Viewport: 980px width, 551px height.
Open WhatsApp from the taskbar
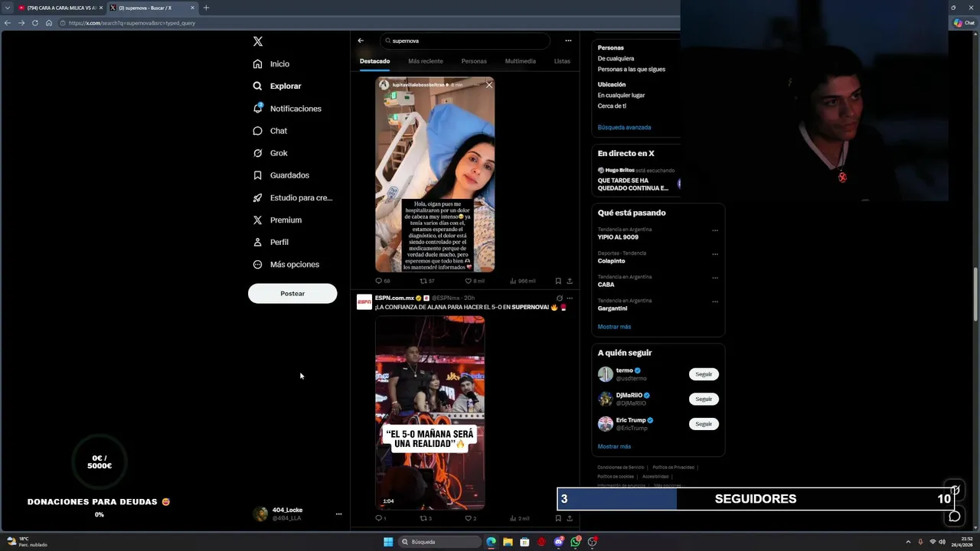(575, 542)
